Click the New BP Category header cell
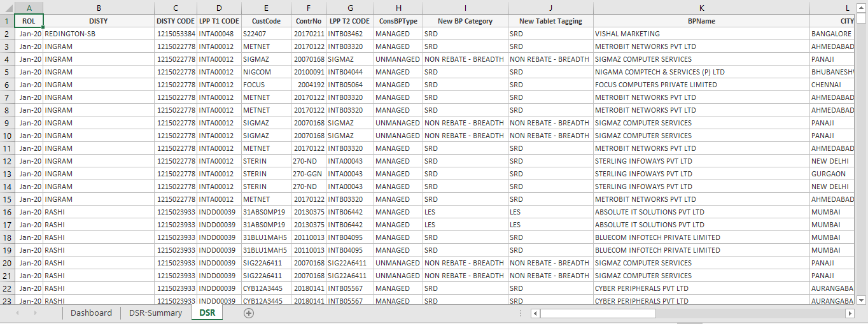The image size is (868, 324). pyautogui.click(x=465, y=21)
